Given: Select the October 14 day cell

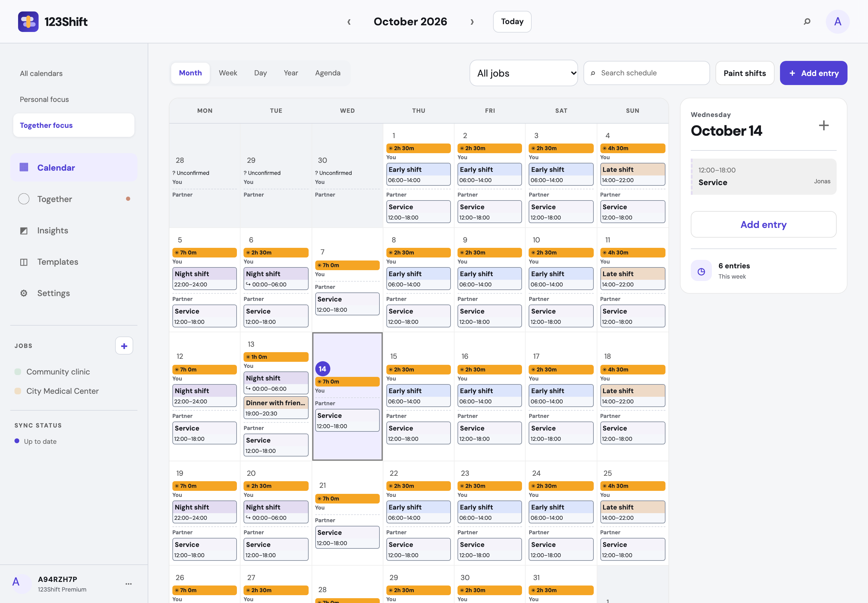Looking at the screenshot, I should [347, 396].
